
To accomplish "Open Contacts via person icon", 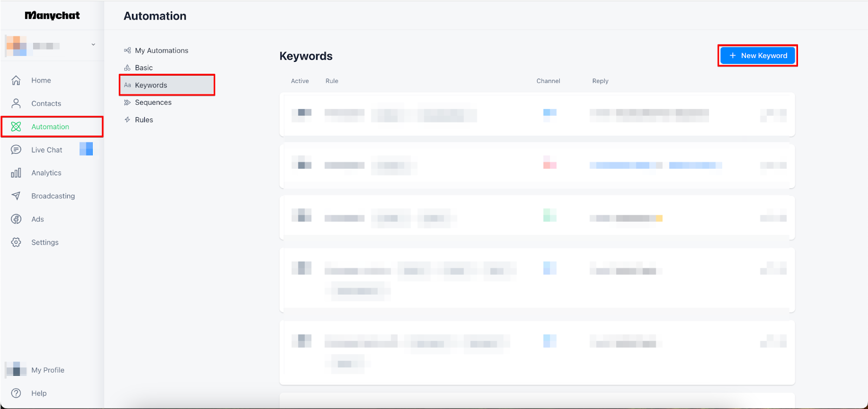I will pyautogui.click(x=16, y=104).
